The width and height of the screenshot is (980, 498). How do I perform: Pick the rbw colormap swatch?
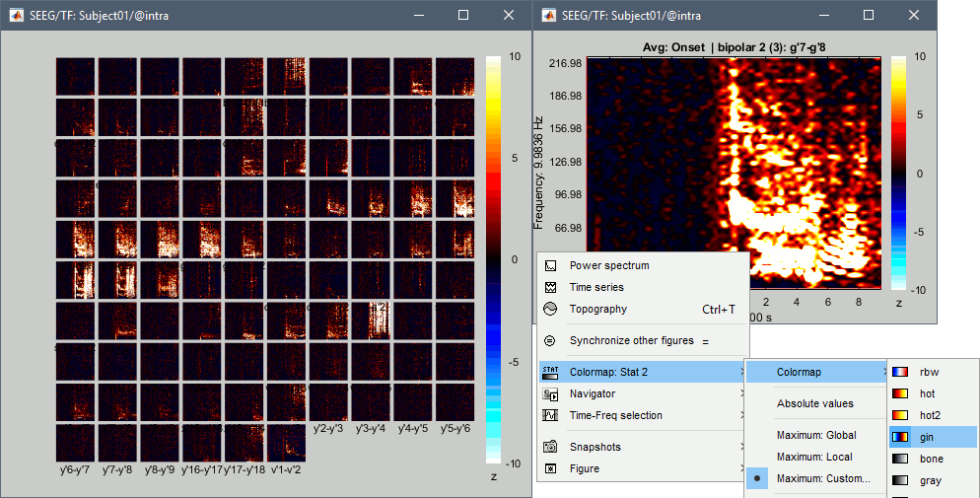[899, 372]
